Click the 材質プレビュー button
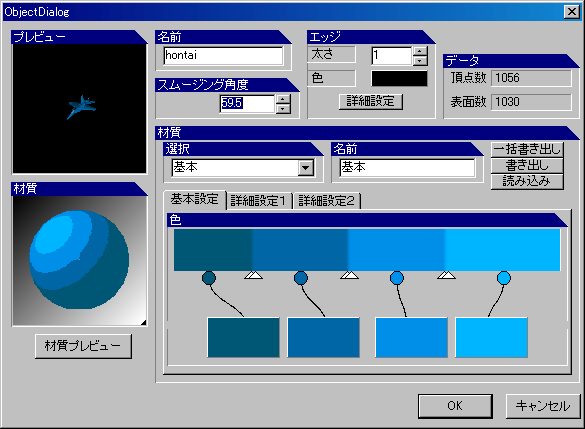 point(83,346)
